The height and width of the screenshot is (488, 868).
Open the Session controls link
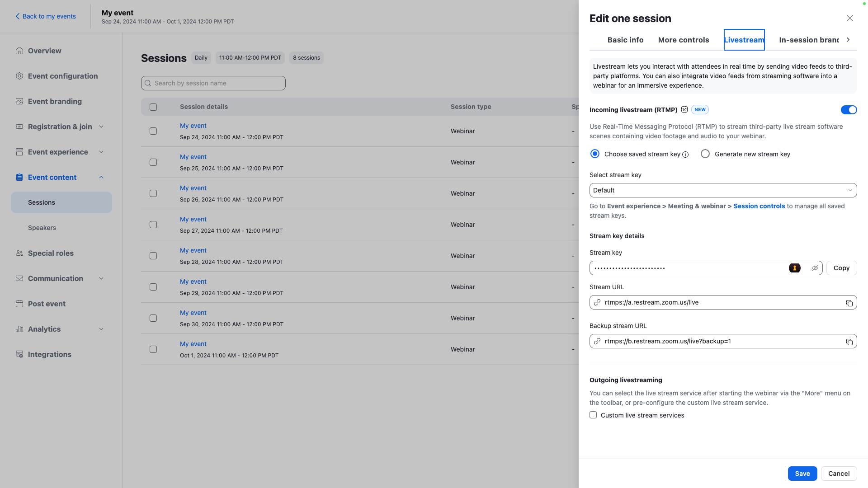[759, 206]
